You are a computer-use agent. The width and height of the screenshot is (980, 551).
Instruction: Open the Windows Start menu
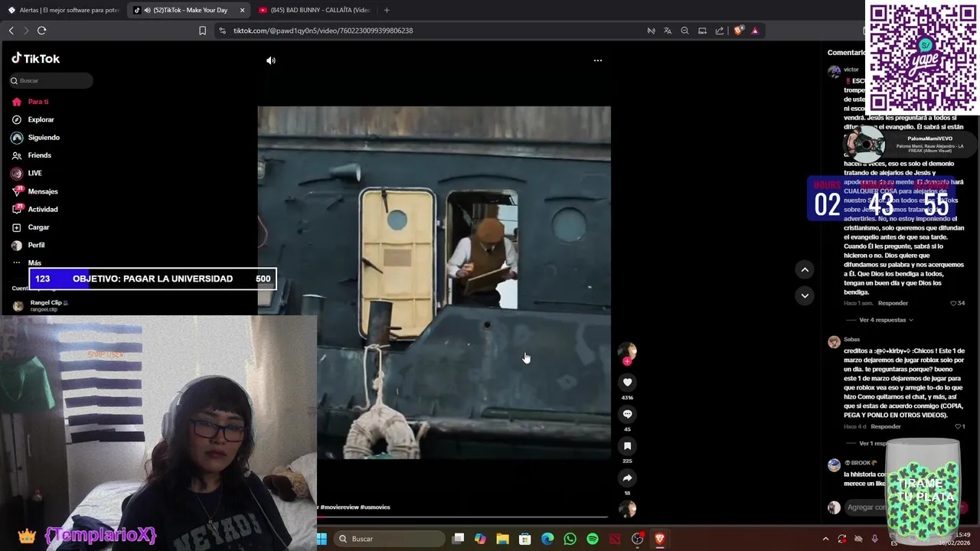coord(322,539)
